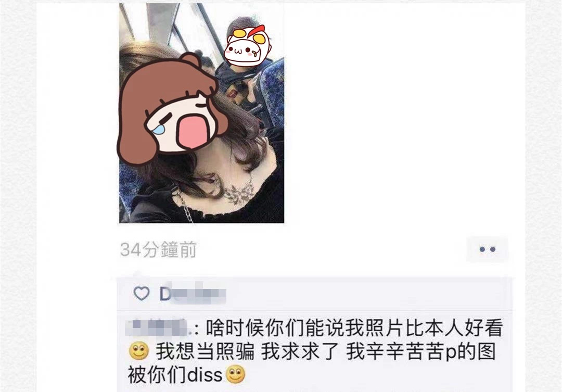Tap the 34分鐘前 timestamp
The width and height of the screenshot is (562, 392).
coord(158,249)
